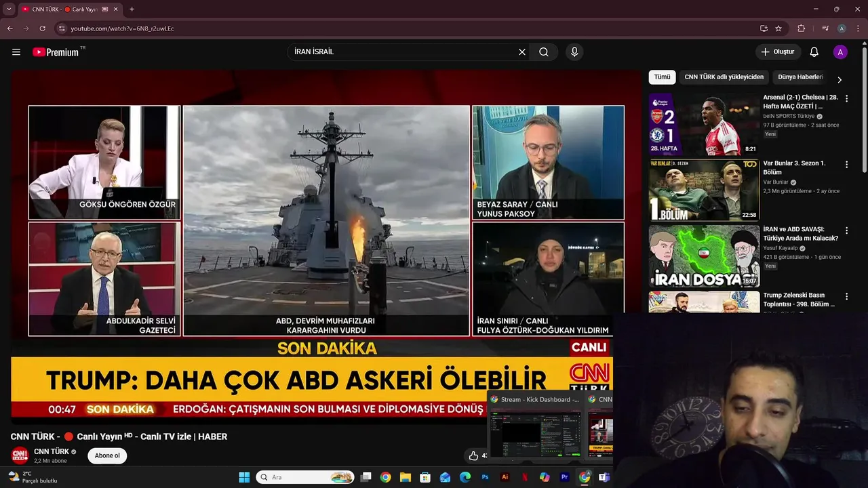
Task: Open the YouTube notifications bell
Action: [x=814, y=52]
